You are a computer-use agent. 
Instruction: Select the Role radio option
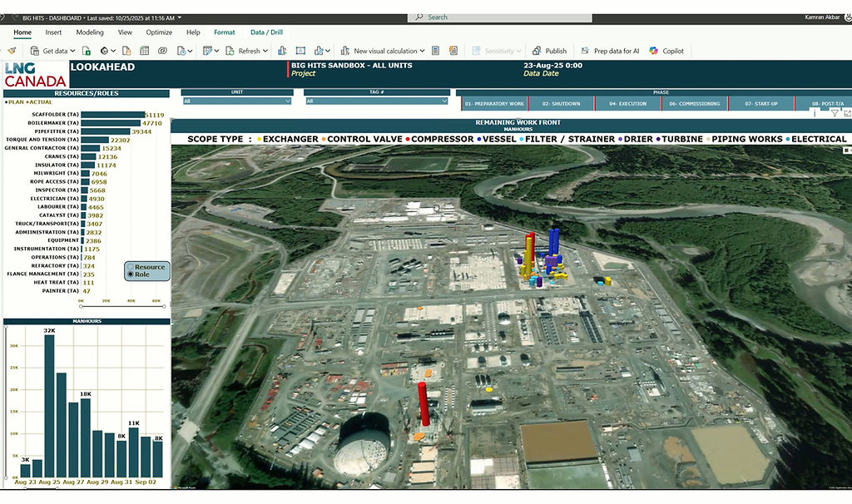tap(131, 274)
